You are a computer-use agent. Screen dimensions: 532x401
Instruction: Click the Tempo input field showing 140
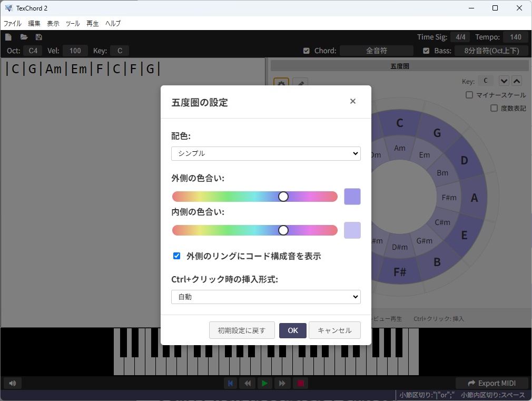tap(516, 37)
